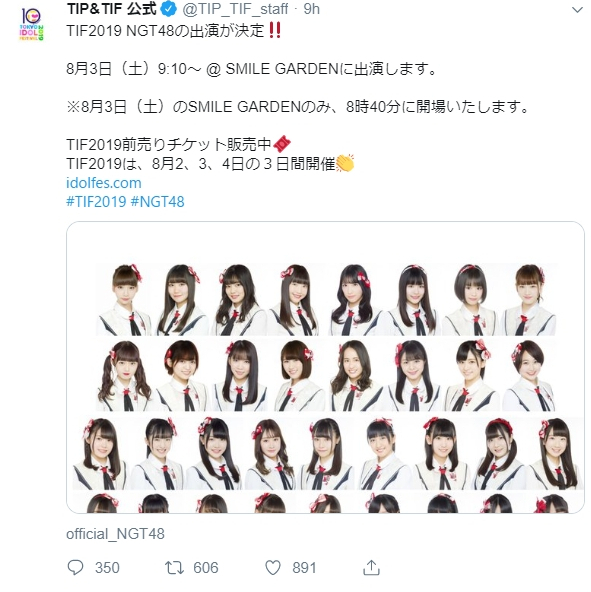The height and width of the screenshot is (592, 591).
Task: Open the Tokyo Idol Festival profile avatar
Action: pyautogui.click(x=32, y=24)
